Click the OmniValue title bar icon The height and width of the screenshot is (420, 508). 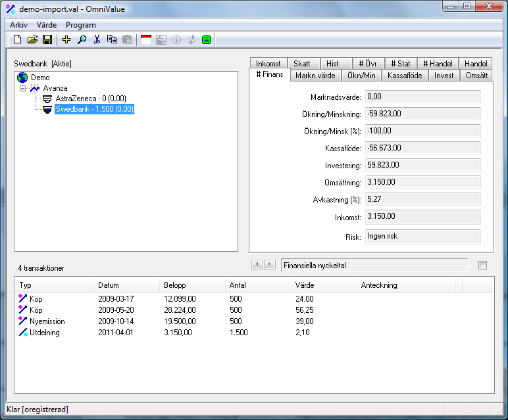coord(11,9)
